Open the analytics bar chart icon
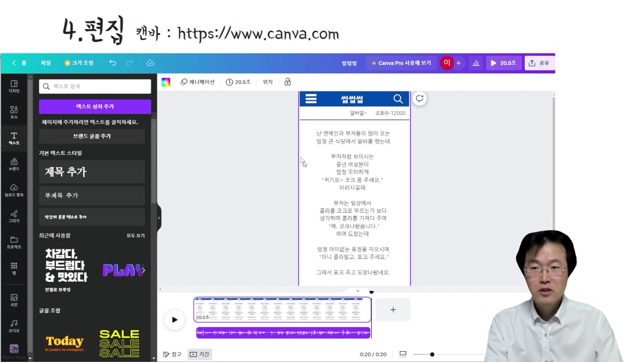Screen dimensions: 644x362 pos(476,63)
